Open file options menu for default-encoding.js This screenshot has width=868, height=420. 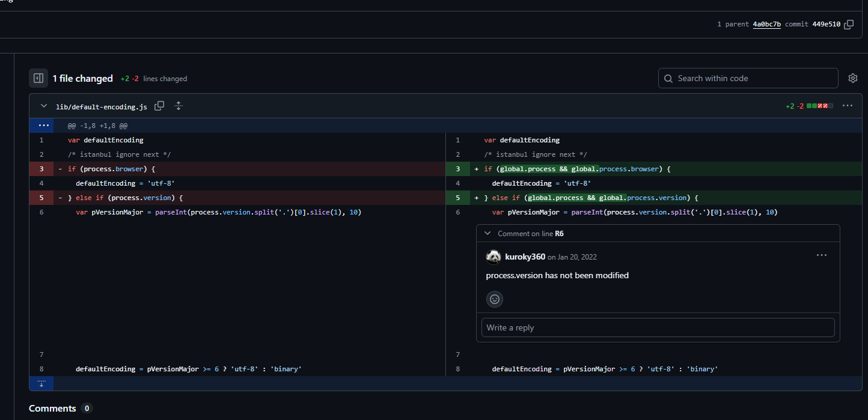pyautogui.click(x=847, y=106)
